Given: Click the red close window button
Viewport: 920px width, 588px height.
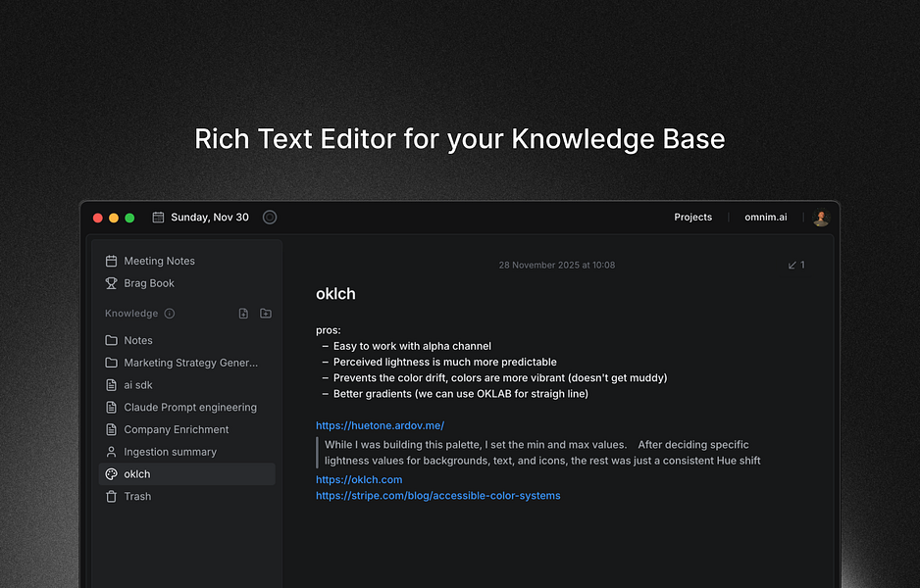Looking at the screenshot, I should pos(98,219).
